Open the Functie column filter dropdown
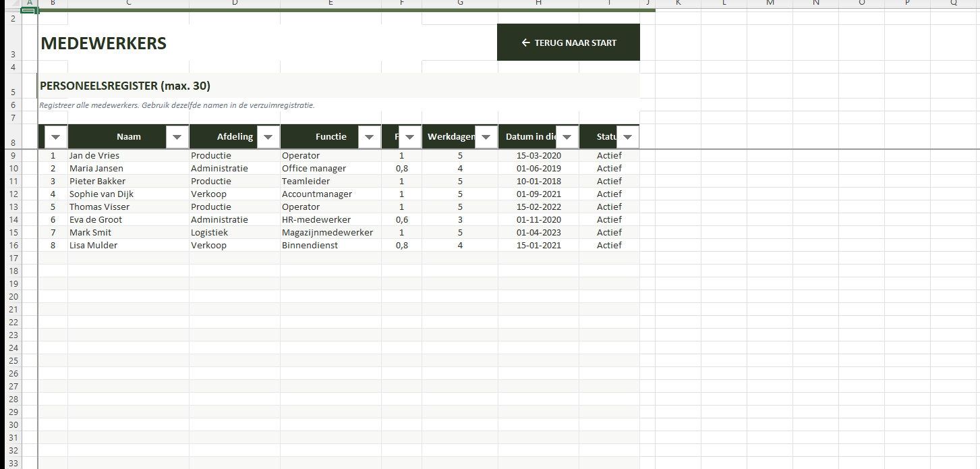Screen dimensions: 980x469 click(369, 137)
